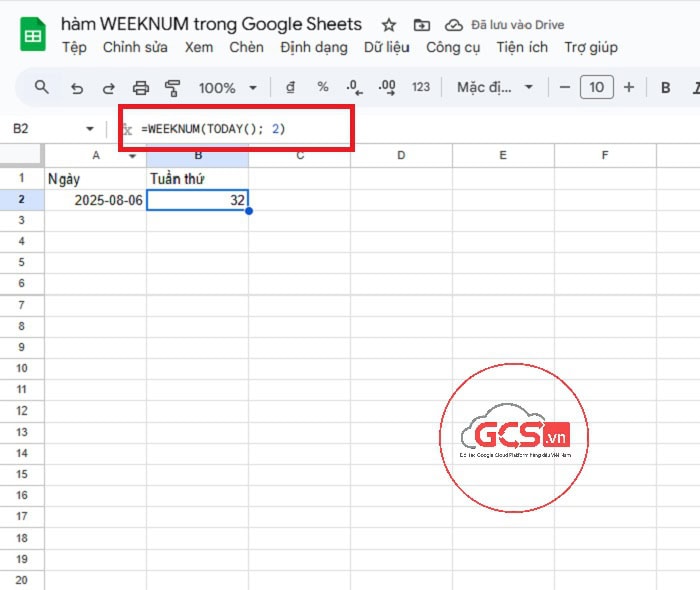The height and width of the screenshot is (590, 700).
Task: Click the 123 number format button
Action: (x=421, y=87)
